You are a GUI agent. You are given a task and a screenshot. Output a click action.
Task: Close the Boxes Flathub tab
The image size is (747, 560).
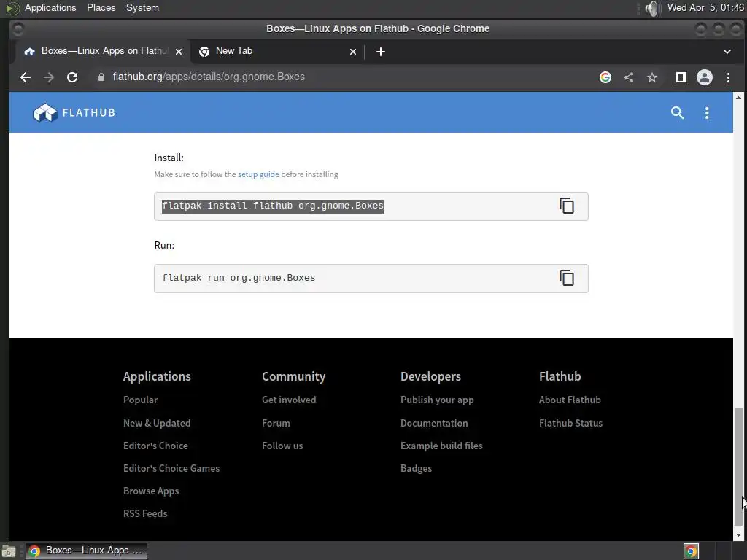(179, 52)
